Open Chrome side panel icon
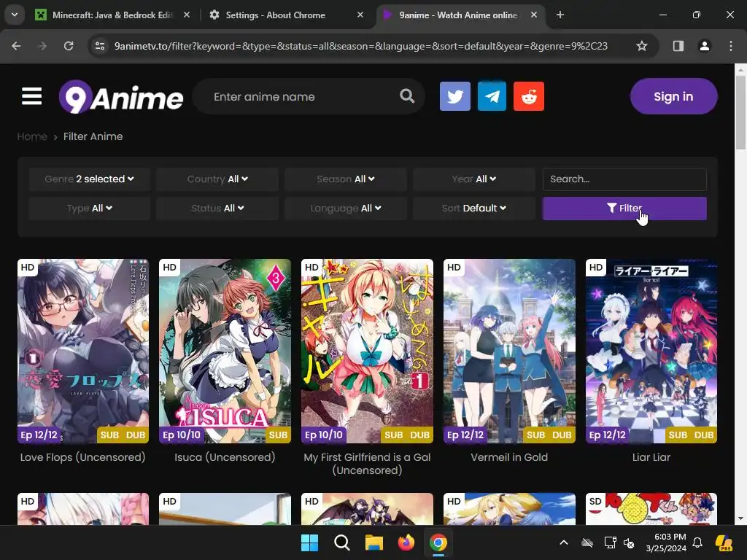This screenshot has height=560, width=747. click(x=678, y=46)
